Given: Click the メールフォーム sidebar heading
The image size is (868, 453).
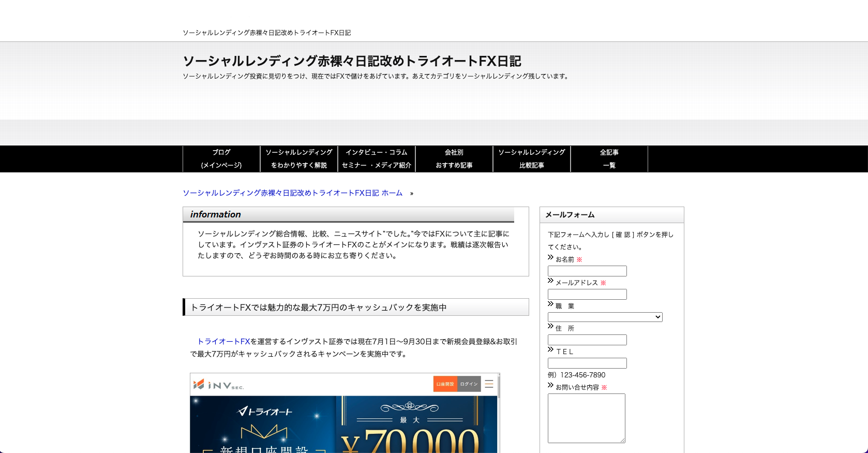Looking at the screenshot, I should [x=612, y=215].
